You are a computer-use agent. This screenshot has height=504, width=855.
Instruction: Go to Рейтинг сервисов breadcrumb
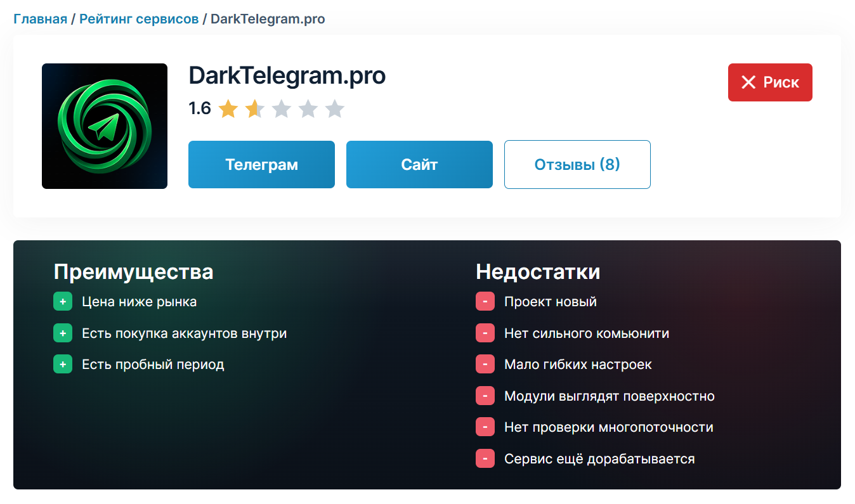pos(139,19)
